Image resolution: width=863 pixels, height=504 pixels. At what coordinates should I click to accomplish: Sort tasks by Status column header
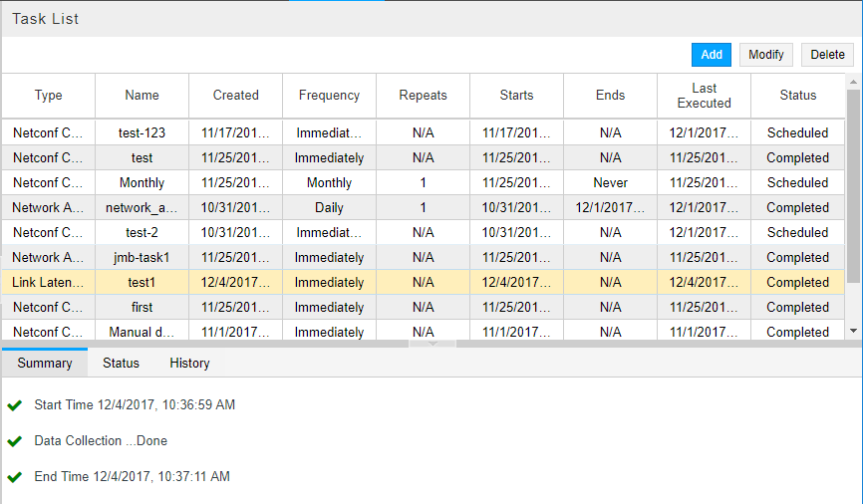[797, 96]
